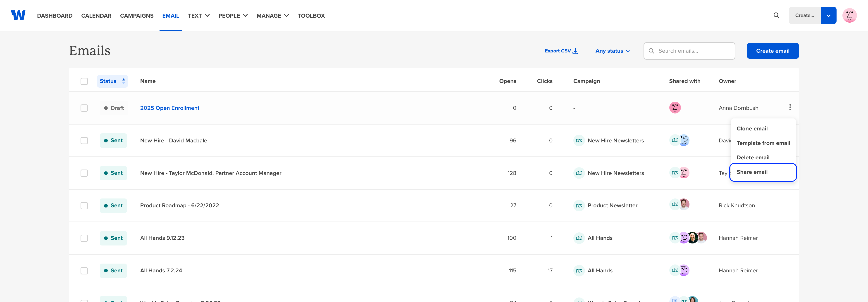Screen dimensions: 868x302
Task: Click shared campaign badge in David Macbale row
Action: [x=675, y=140]
